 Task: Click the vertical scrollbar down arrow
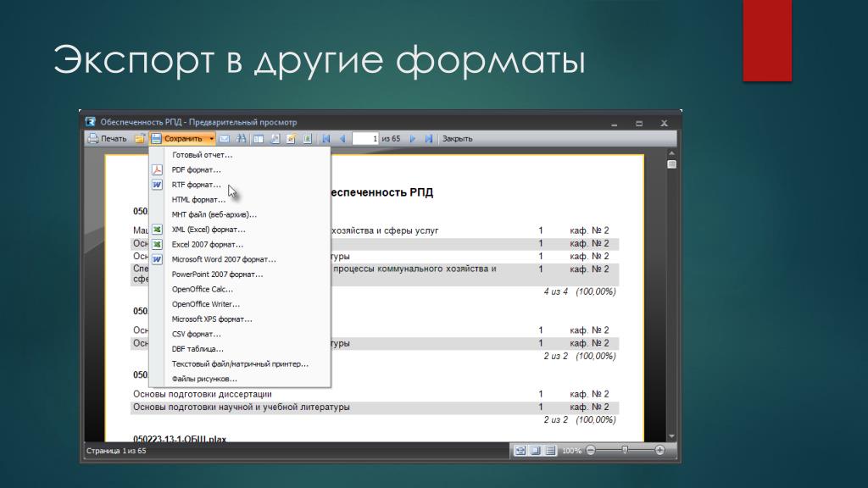pyautogui.click(x=671, y=436)
